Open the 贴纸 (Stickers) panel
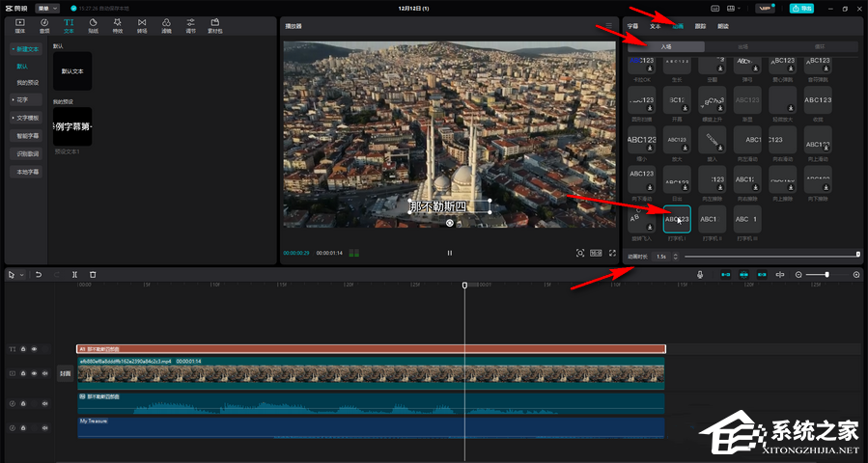Image resolution: width=868 pixels, height=463 pixels. [93, 24]
